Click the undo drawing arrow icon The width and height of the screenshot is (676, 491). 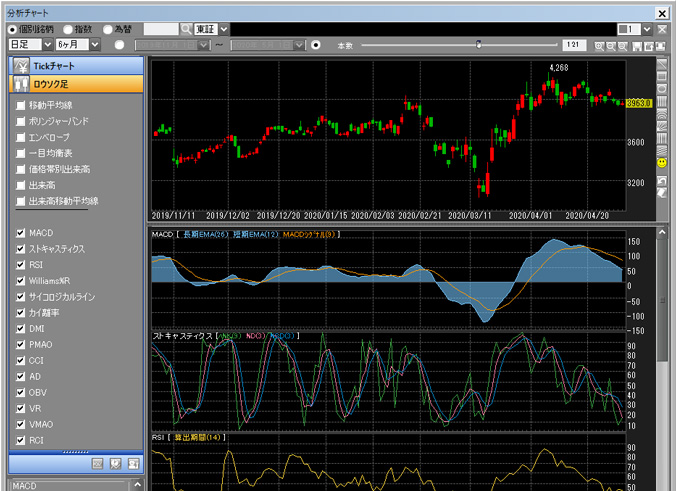(661, 181)
